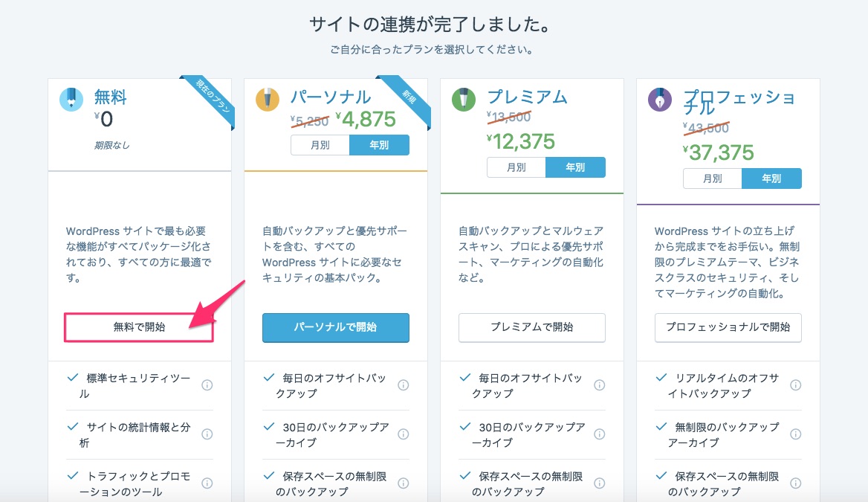Click the struck-through price ¥5,250
868x502 pixels.
click(310, 120)
